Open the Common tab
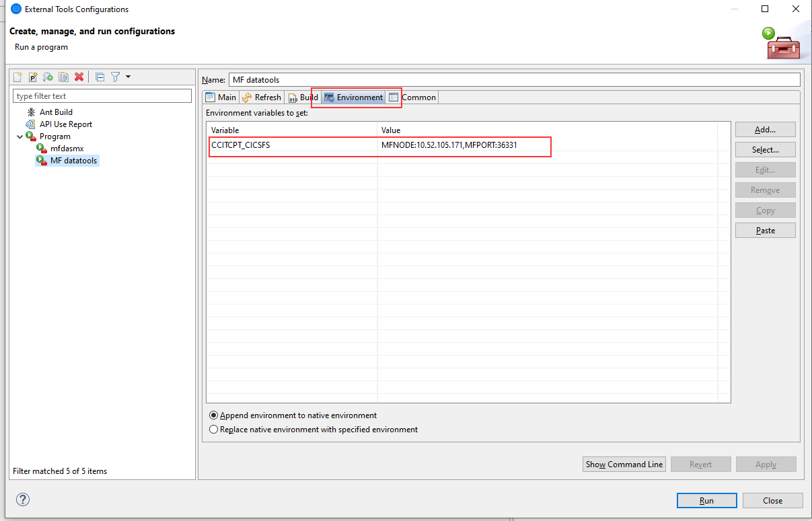 pos(414,97)
